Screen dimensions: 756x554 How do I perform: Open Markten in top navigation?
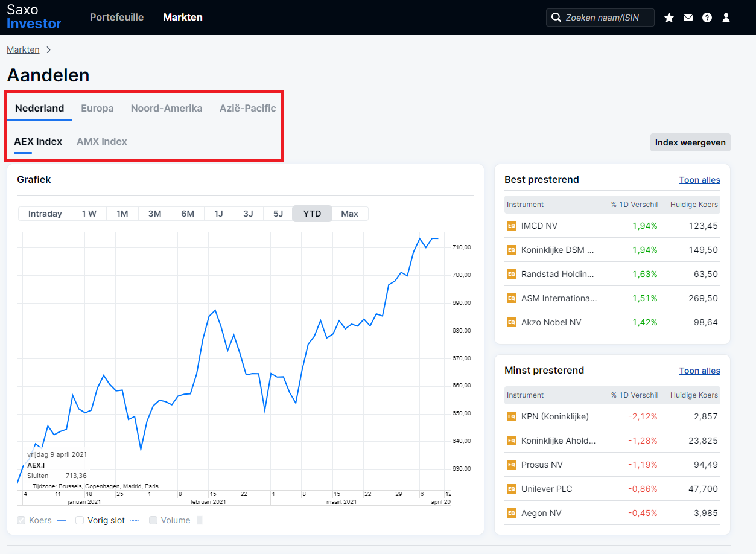tap(183, 18)
